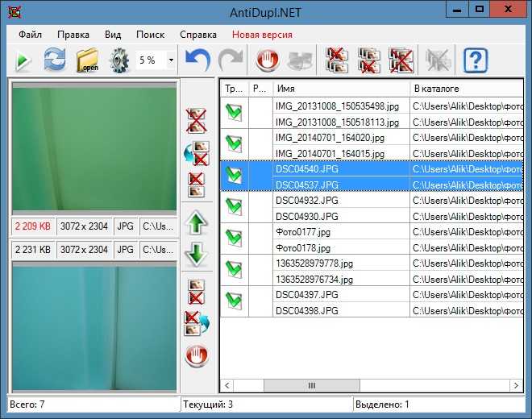
Task: Open options with the gear icon
Action: (119, 60)
